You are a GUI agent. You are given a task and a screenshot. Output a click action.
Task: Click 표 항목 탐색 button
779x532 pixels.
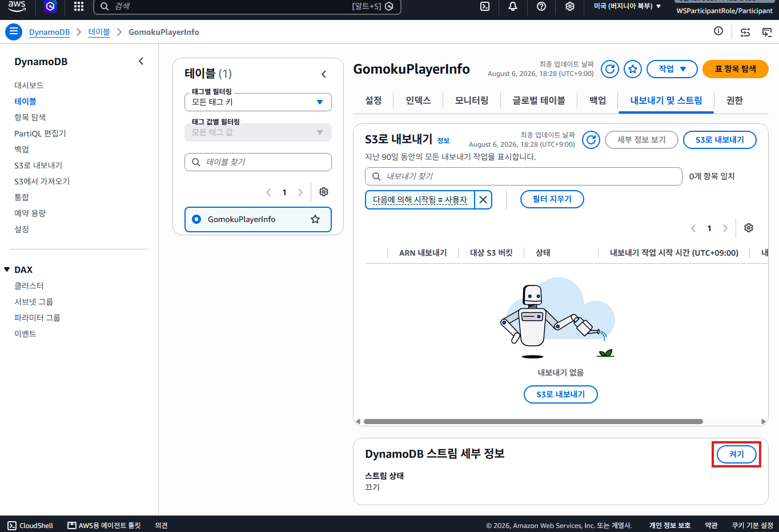click(x=736, y=69)
